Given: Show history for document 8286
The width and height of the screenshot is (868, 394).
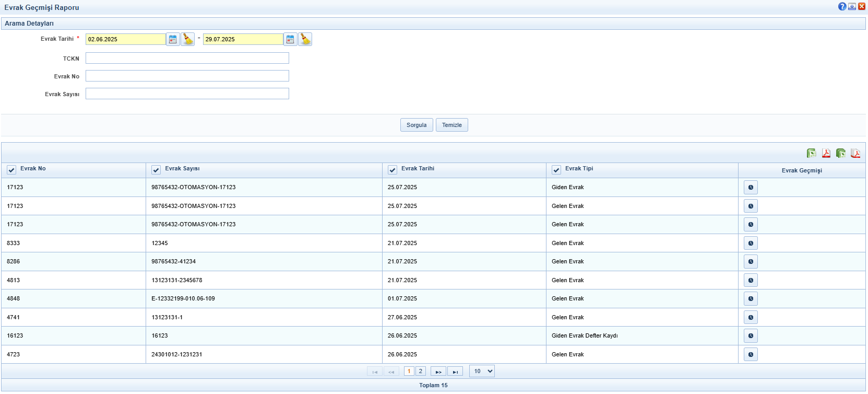Looking at the screenshot, I should point(751,261).
